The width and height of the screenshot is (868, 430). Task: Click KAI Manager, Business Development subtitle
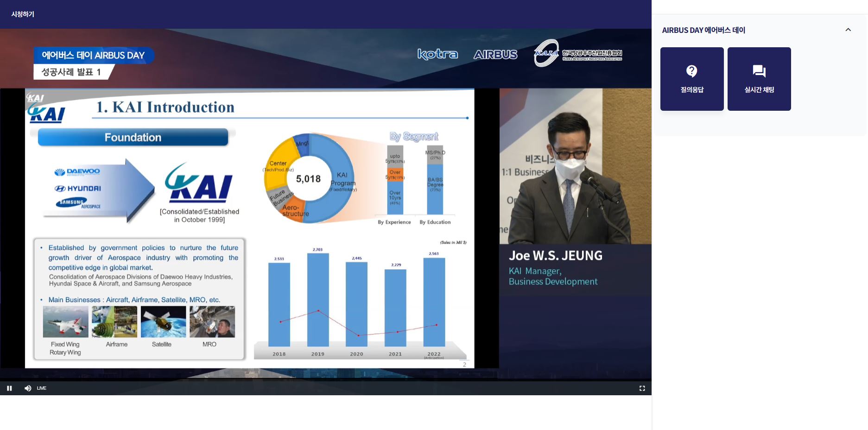(553, 276)
